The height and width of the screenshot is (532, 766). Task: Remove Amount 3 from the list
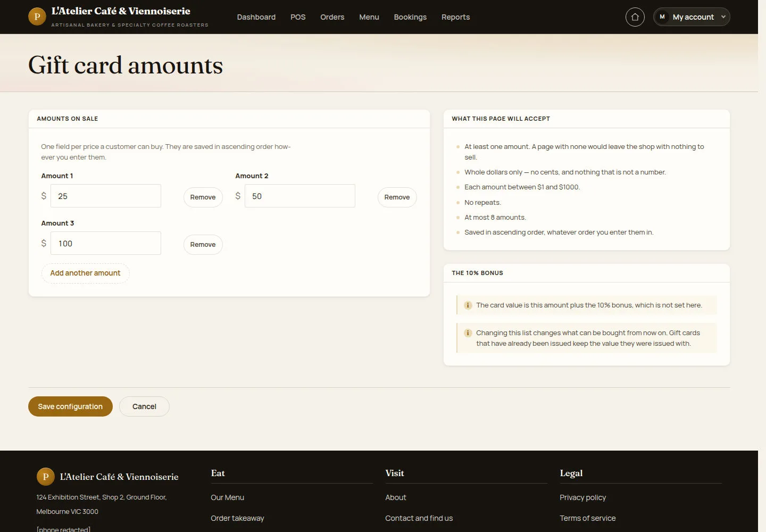(203, 245)
